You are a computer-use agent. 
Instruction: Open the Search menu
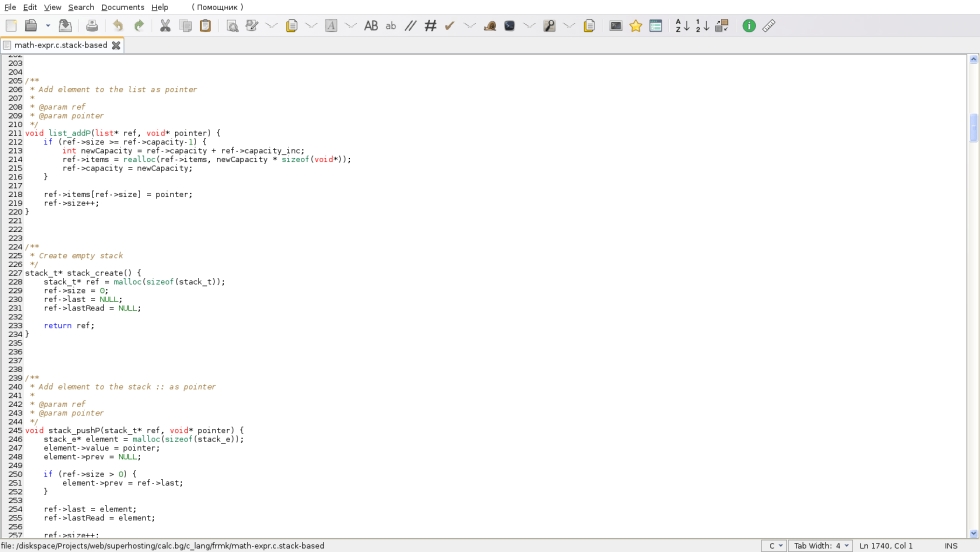point(81,7)
